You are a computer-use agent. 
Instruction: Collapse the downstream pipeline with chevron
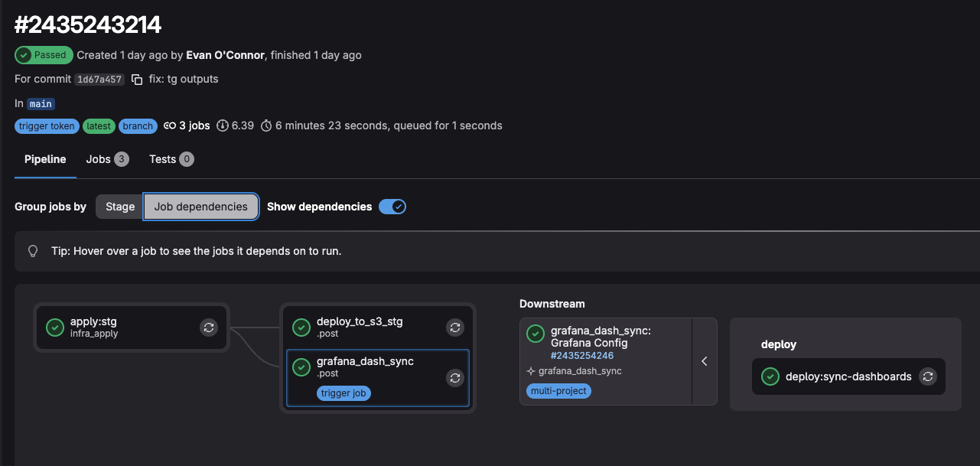point(705,361)
